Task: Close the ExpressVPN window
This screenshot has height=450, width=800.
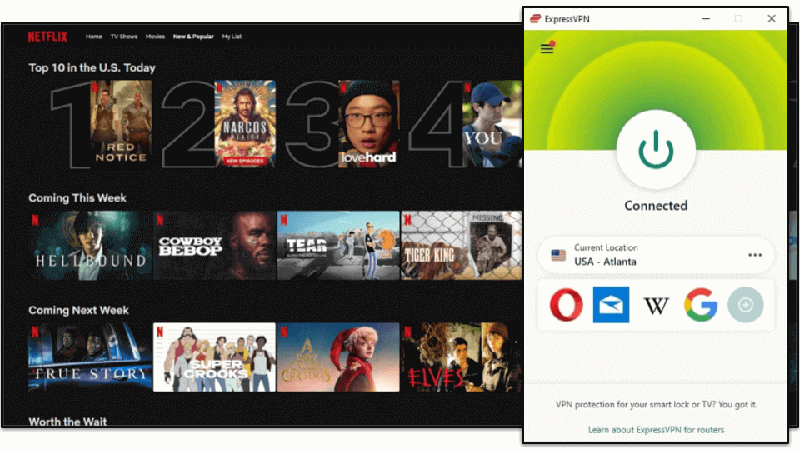Action: (x=771, y=19)
